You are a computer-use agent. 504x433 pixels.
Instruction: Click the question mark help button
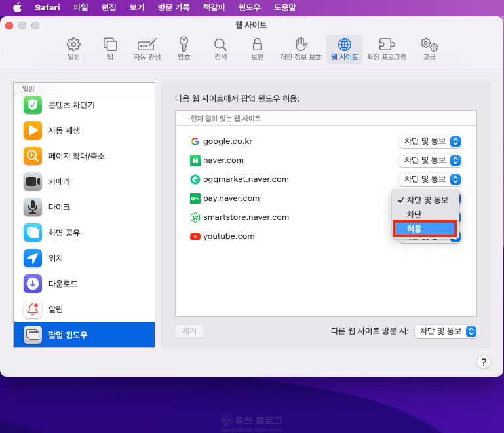coord(484,362)
